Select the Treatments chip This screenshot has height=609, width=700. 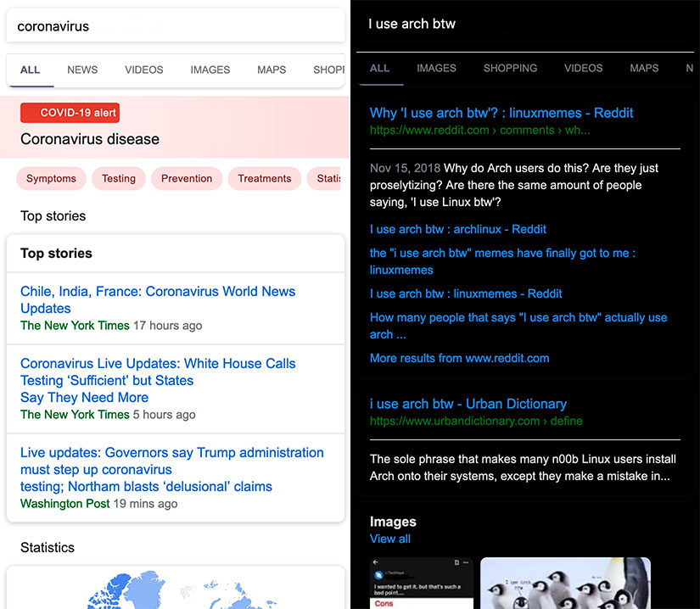[x=264, y=178]
